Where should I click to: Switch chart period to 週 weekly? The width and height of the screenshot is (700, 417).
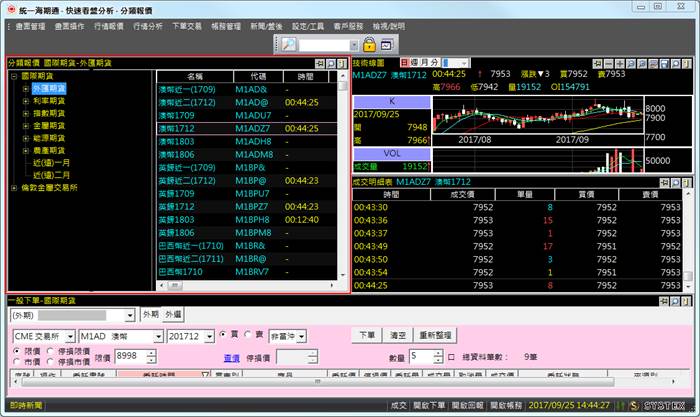point(414,63)
